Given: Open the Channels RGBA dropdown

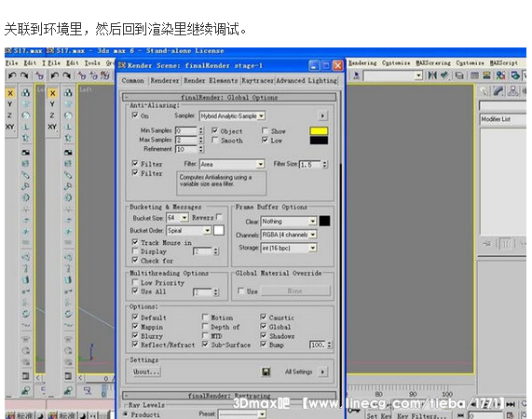Looking at the screenshot, I should (x=289, y=235).
